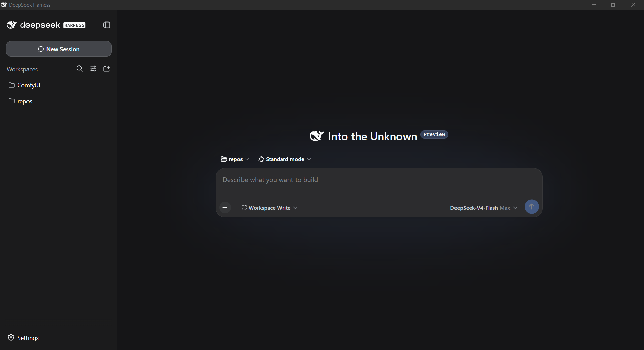Select model via DeepSeek-V4-Flash Max dropdown
644x350 pixels.
coord(484,208)
